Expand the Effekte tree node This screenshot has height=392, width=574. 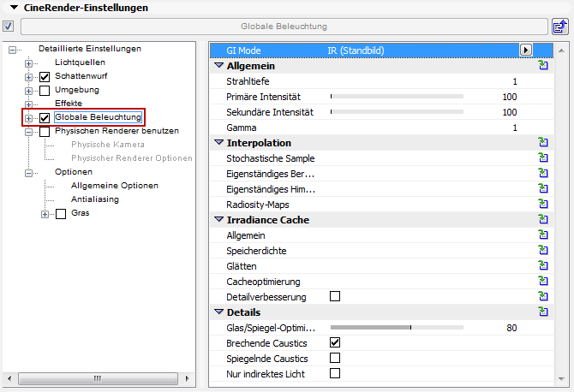[x=28, y=104]
